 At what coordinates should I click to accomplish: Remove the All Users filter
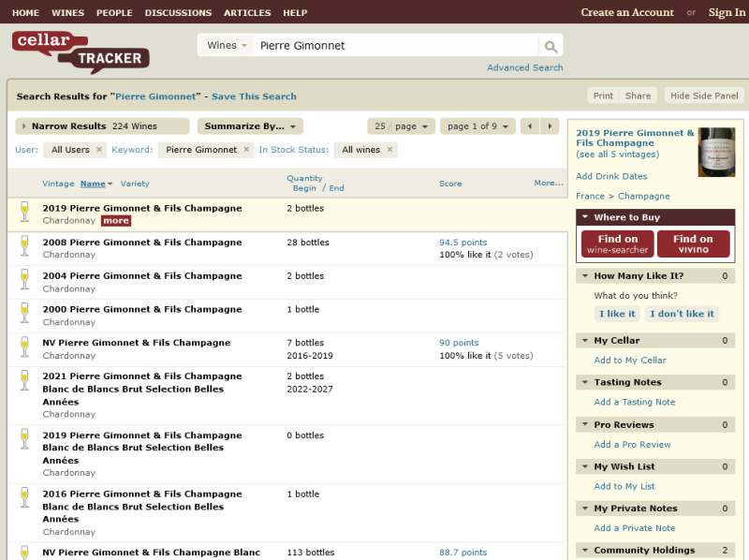[99, 150]
